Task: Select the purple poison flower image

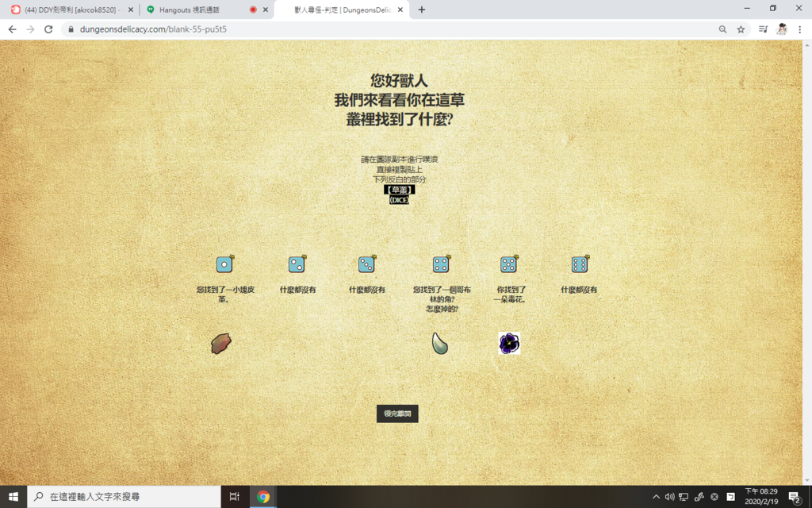Action: [509, 343]
